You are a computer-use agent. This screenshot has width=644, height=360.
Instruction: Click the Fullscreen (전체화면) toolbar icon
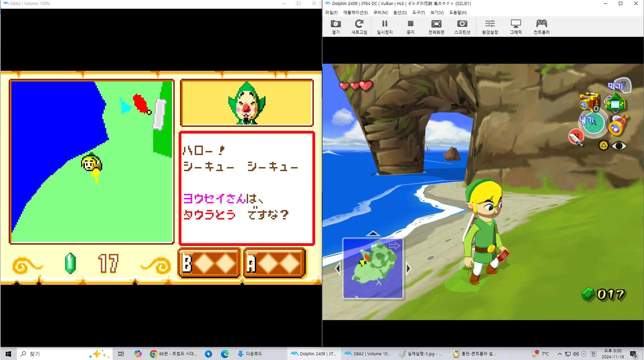pos(436,27)
